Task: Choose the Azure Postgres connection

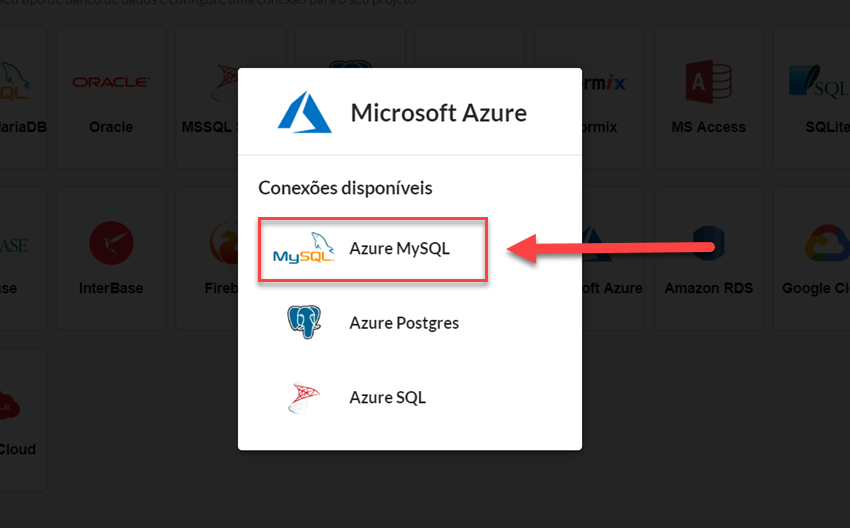Action: pos(373,323)
